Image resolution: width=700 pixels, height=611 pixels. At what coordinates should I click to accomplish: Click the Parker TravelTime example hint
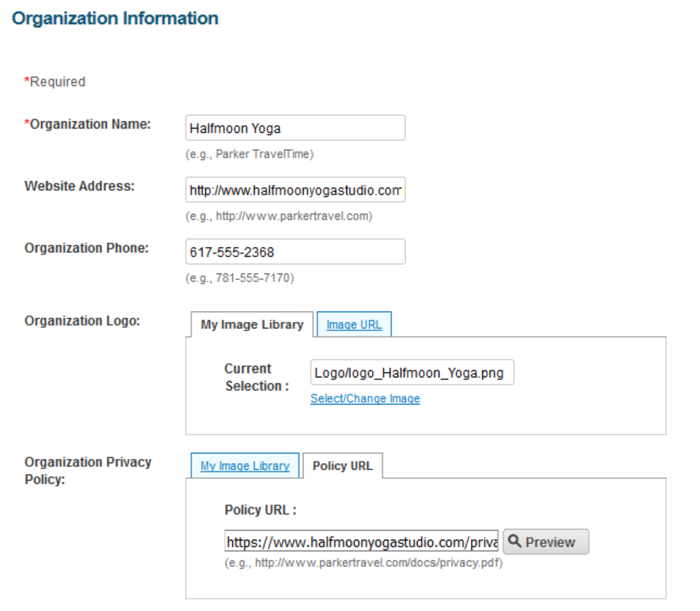point(250,154)
